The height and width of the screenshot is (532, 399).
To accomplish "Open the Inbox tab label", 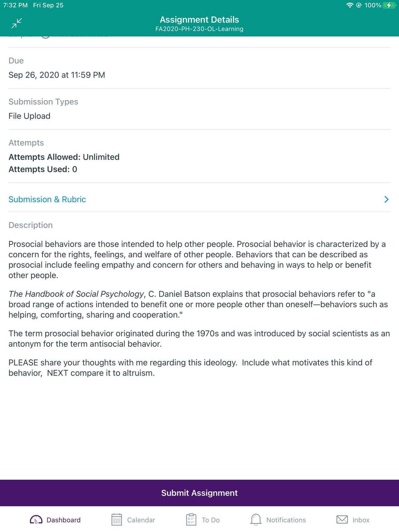I will click(x=361, y=520).
